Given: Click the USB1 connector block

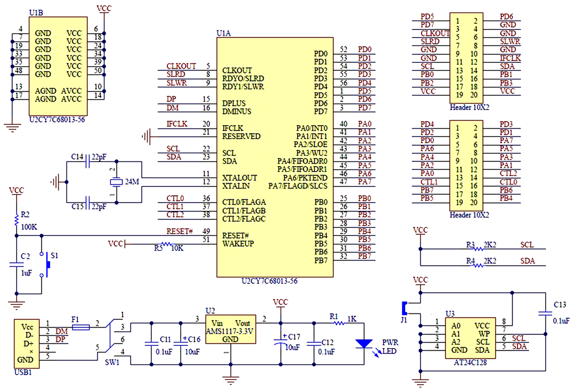Looking at the screenshot, I should pyautogui.click(x=26, y=344).
